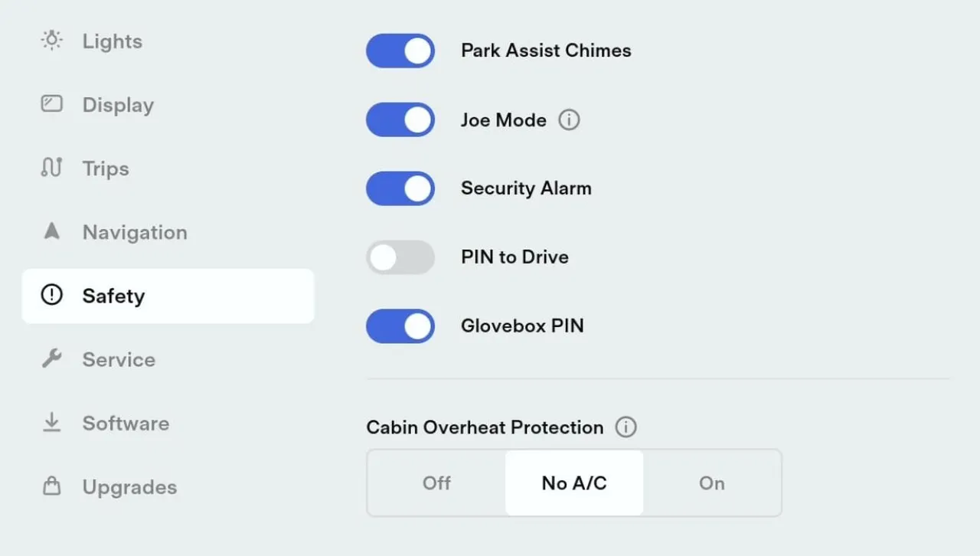
Task: Disable the Security Alarm toggle
Action: (400, 188)
